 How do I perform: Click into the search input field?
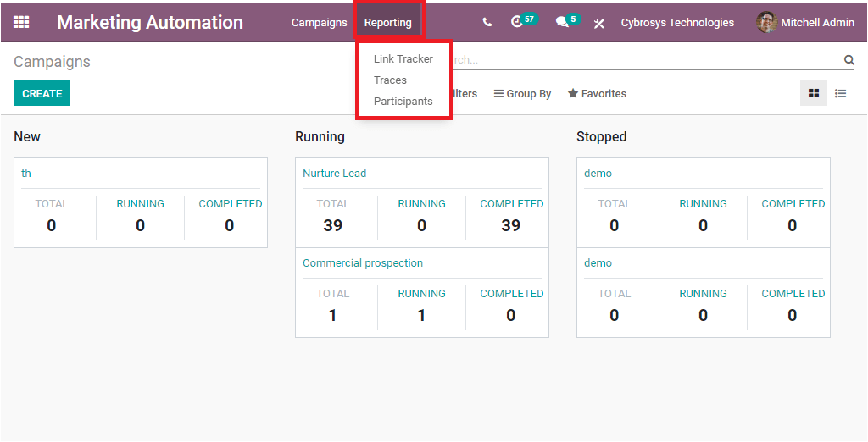644,60
